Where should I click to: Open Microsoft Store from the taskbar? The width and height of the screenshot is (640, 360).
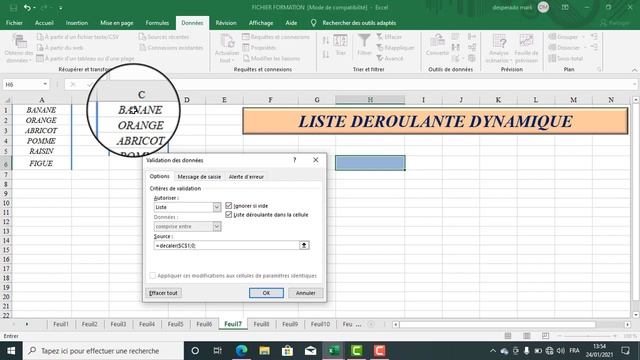coord(287,351)
